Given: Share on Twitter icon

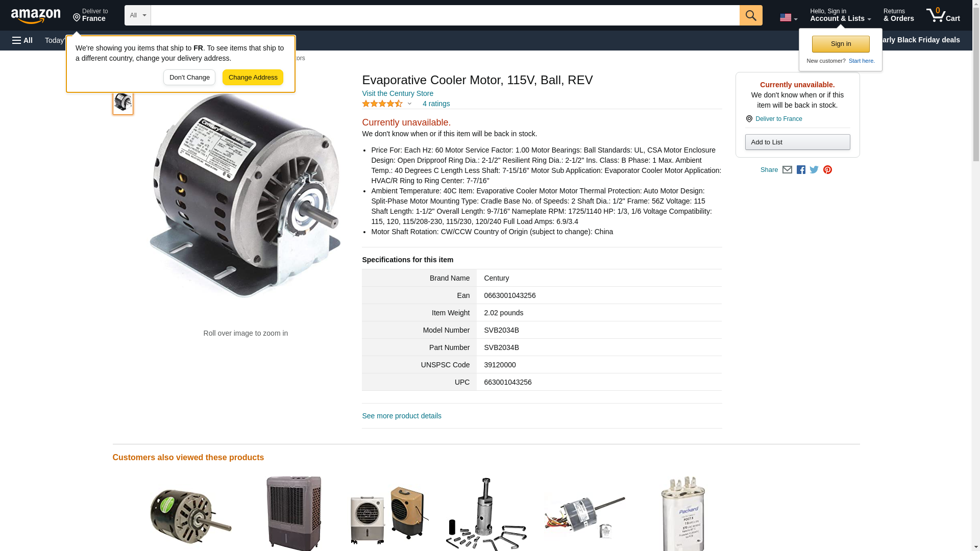Looking at the screenshot, I should (814, 170).
